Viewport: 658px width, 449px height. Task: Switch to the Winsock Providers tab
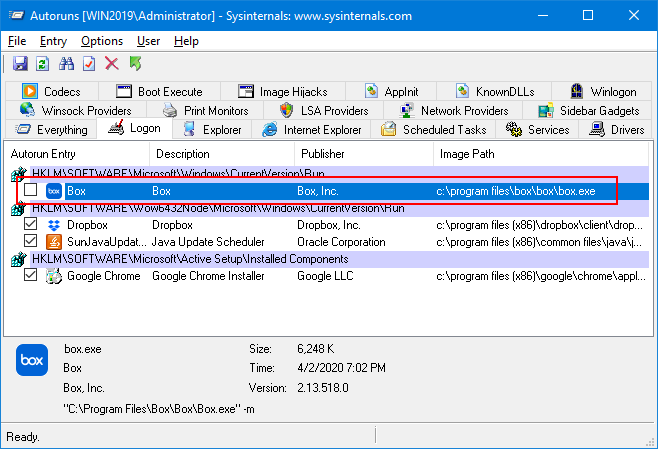point(76,111)
